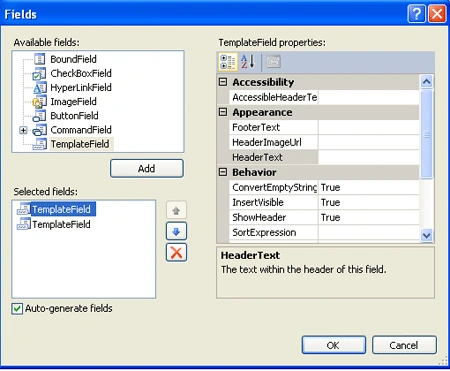This screenshot has width=450, height=371.
Task: Collapse the Appearance category
Action: coord(223,112)
